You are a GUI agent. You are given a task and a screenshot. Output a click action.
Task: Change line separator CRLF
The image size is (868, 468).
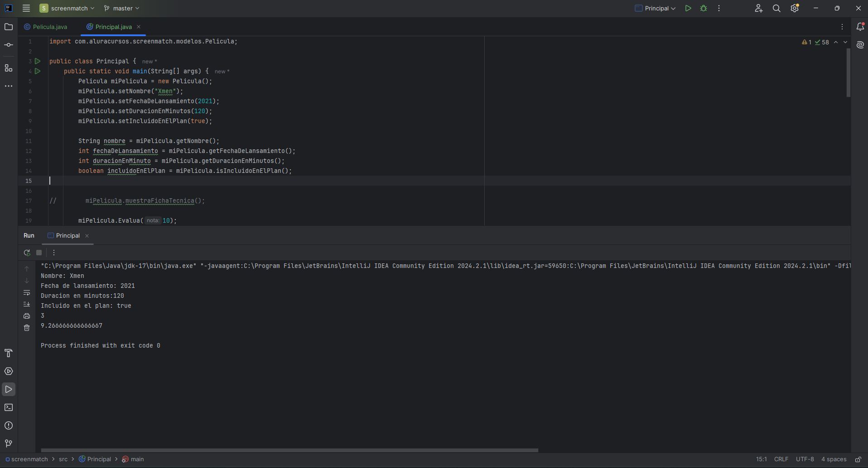[781, 459]
